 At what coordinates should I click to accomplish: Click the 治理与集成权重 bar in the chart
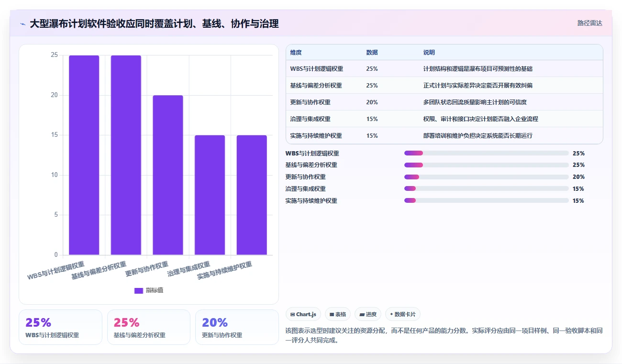pos(210,195)
